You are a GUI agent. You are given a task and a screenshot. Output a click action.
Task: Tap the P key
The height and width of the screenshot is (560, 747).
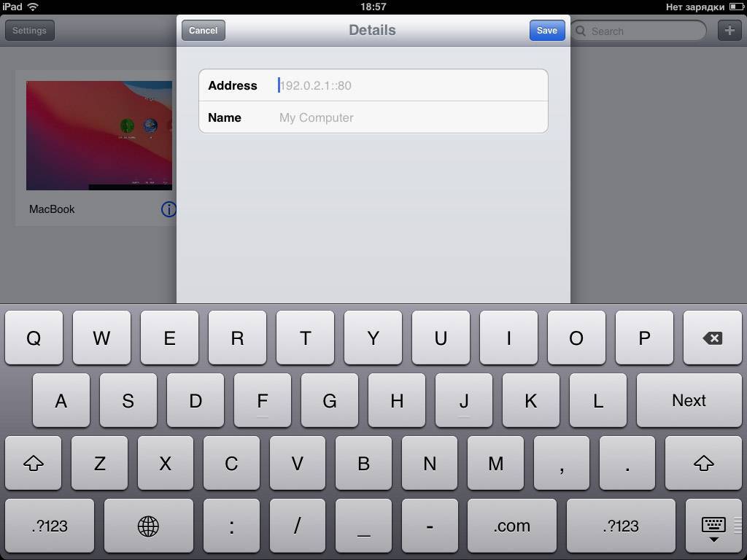coord(645,338)
